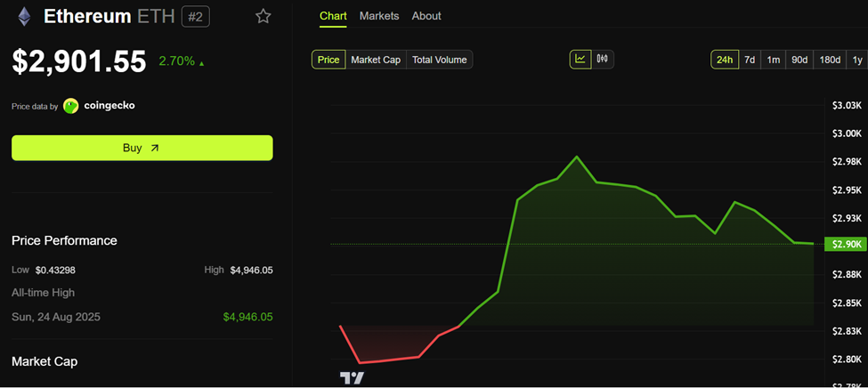Click the Sun, 24 Aug 2025 date
Viewport: 868px width, 388px height.
pyautogui.click(x=56, y=317)
